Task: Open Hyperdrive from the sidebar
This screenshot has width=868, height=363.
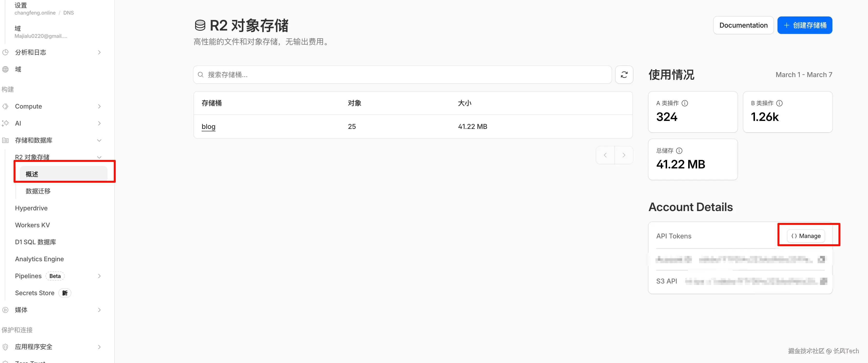Action: (31, 208)
